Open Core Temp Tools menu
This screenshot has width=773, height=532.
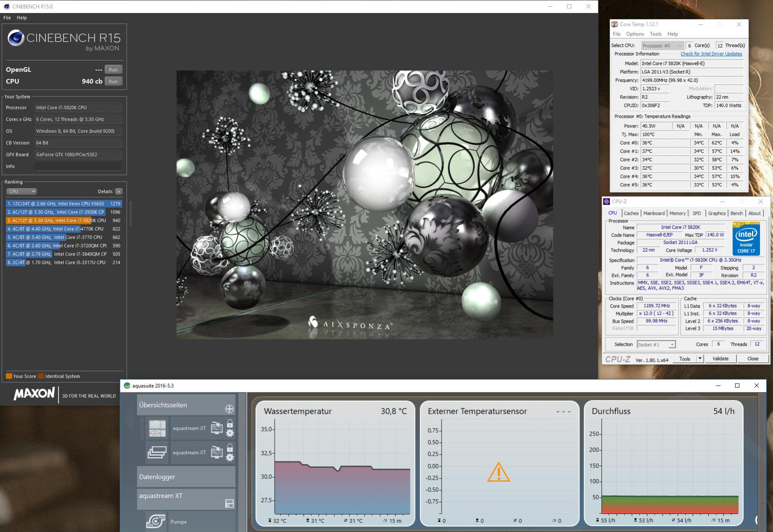[655, 34]
